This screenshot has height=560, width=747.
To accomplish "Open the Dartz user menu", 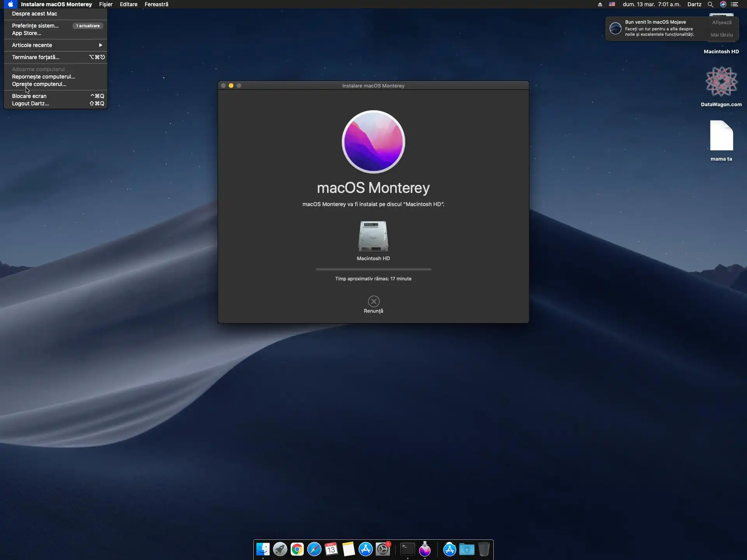I will [x=694, y=4].
